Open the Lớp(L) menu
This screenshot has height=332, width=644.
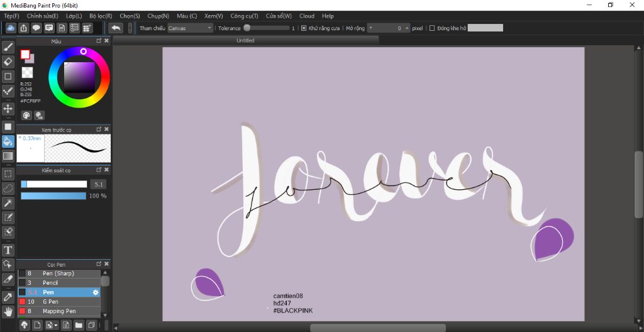click(x=74, y=16)
